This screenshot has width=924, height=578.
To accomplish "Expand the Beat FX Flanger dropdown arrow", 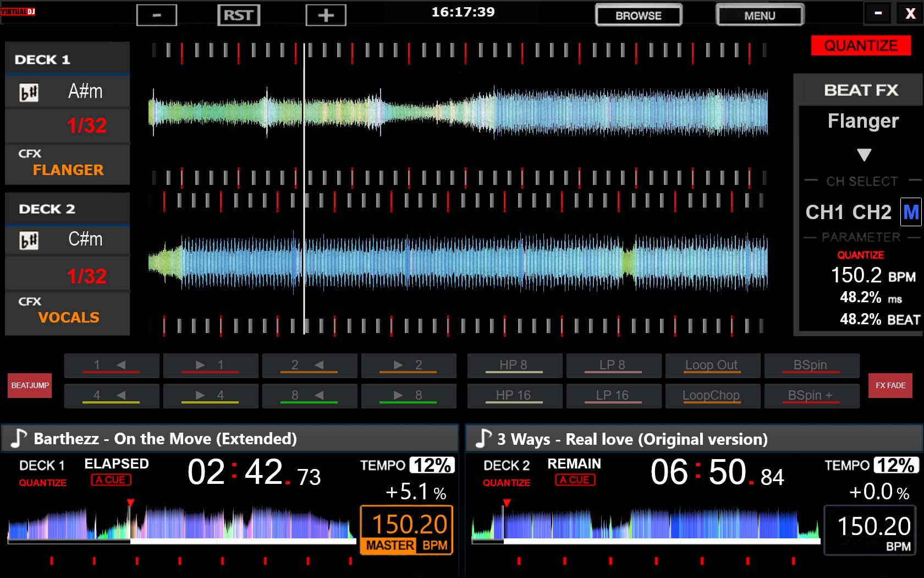I will (864, 155).
